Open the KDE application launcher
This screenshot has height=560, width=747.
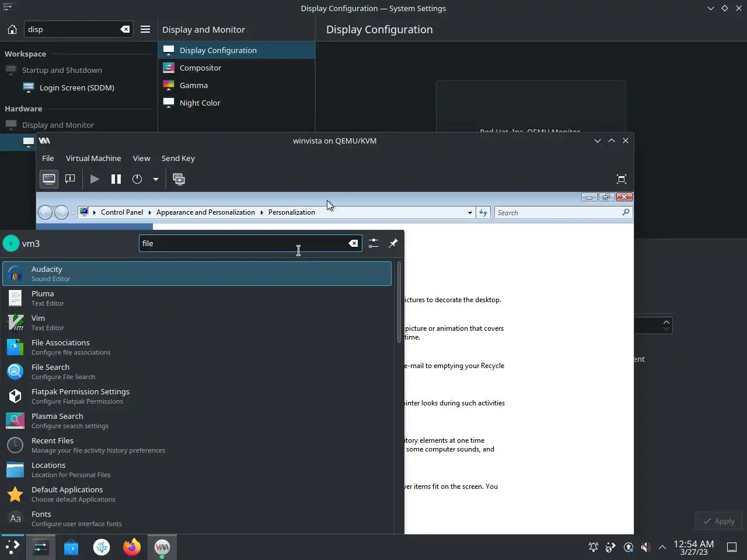[x=12, y=547]
